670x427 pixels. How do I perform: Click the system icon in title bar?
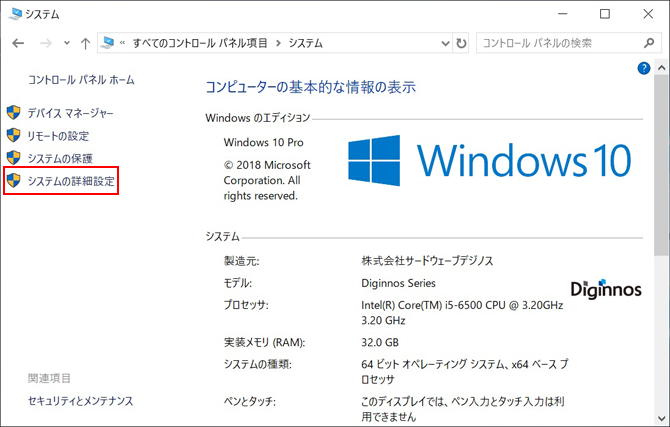tap(15, 14)
